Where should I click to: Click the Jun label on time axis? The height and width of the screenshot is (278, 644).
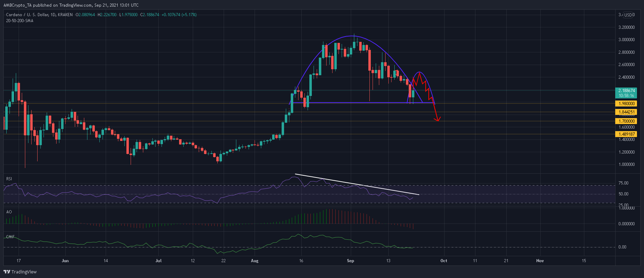(65, 261)
